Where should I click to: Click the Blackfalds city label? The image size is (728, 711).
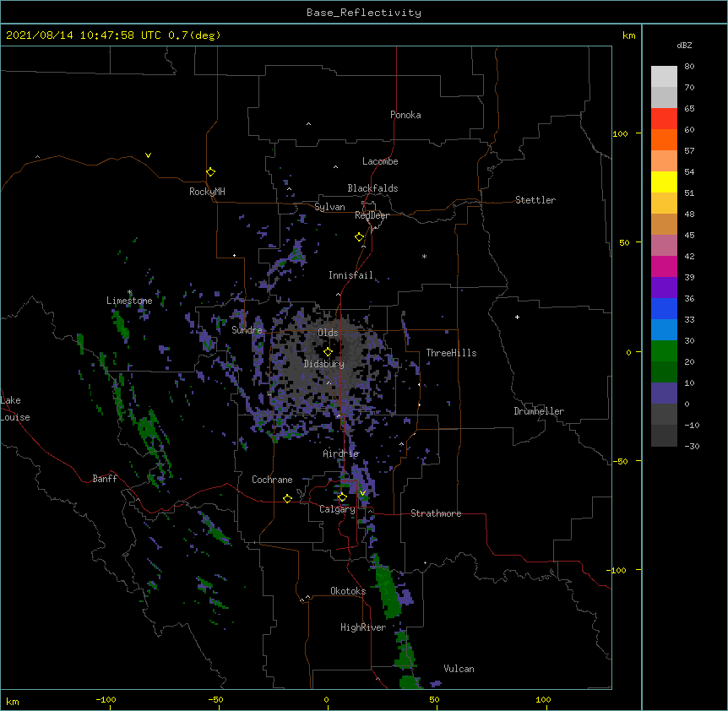372,188
